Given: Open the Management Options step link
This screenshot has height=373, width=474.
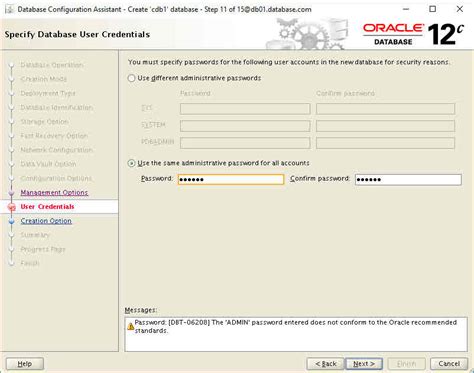Looking at the screenshot, I should pos(54,193).
